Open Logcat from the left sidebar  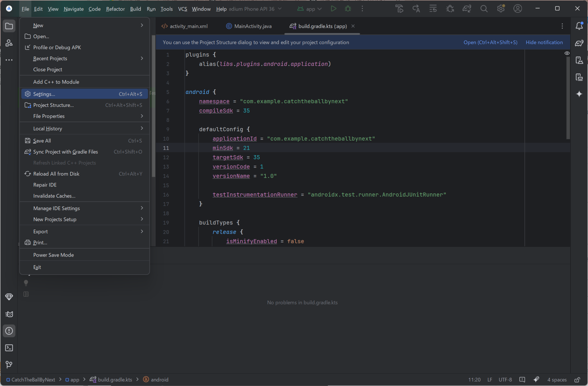(9, 314)
